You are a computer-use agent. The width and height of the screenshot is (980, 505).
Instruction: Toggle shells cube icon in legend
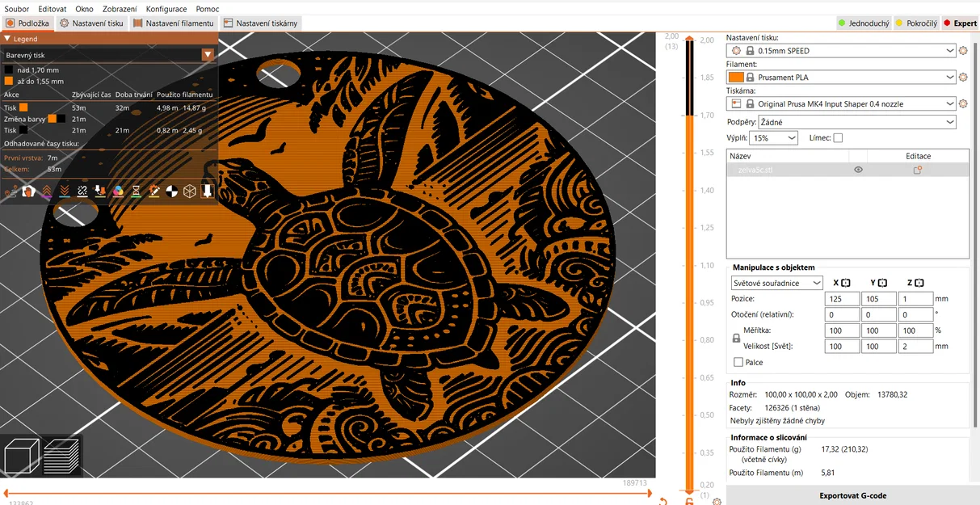pos(189,191)
